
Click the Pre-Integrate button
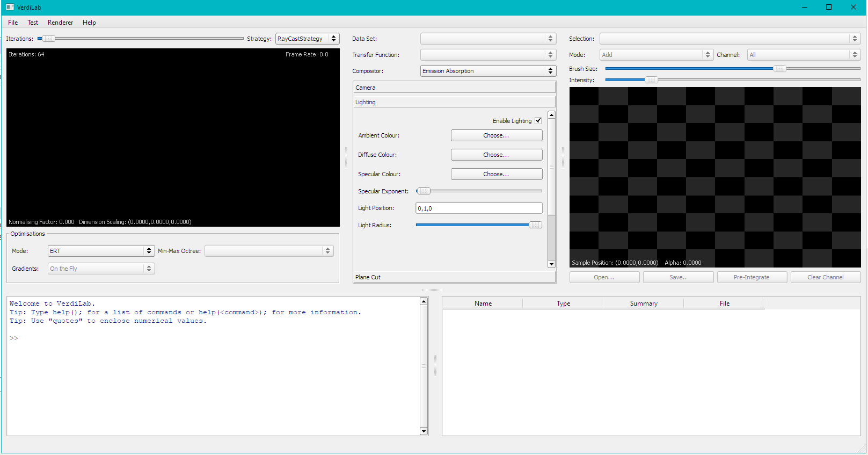tap(752, 277)
